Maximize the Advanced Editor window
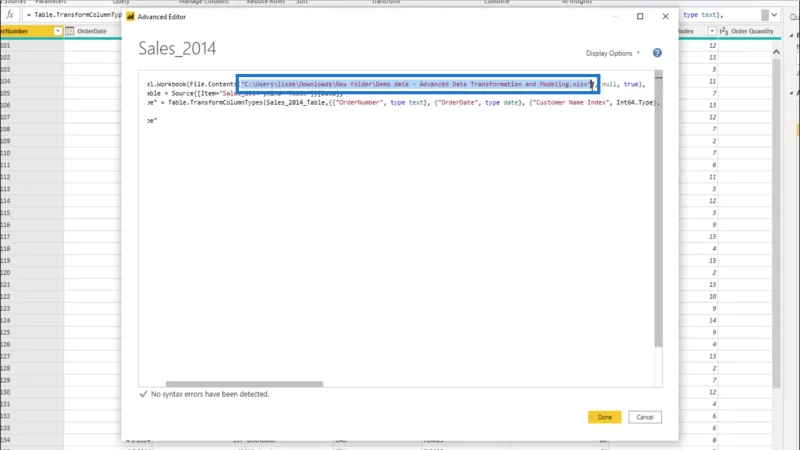800x450 pixels. tap(640, 16)
